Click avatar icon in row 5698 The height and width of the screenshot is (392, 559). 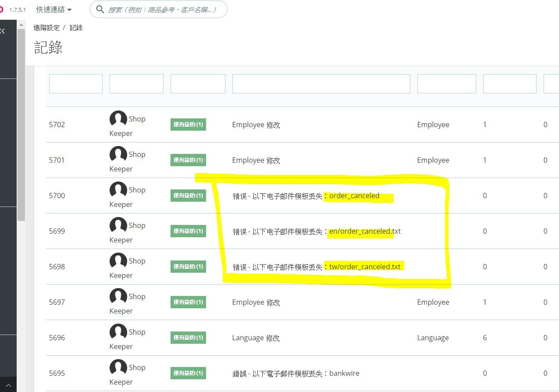pos(118,261)
